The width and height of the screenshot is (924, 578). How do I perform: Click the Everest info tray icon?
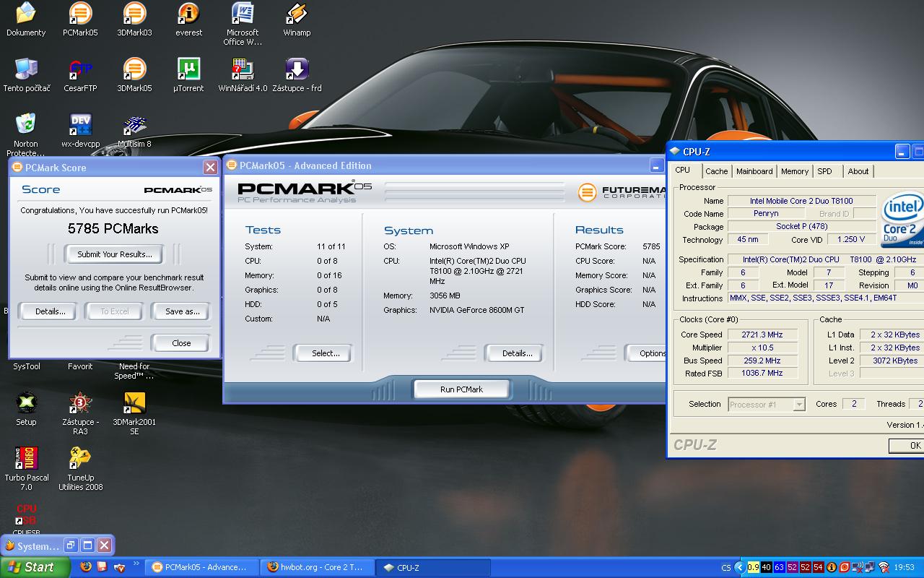coord(831,567)
